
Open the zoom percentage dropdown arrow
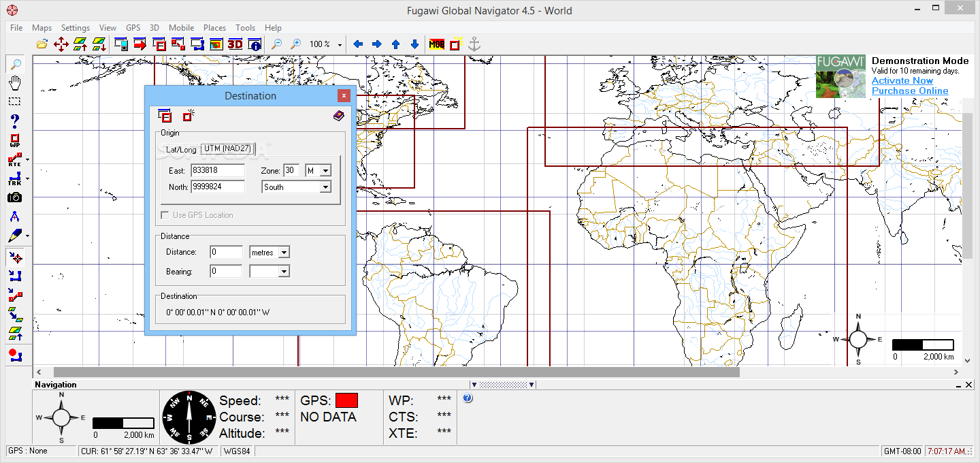coord(340,45)
